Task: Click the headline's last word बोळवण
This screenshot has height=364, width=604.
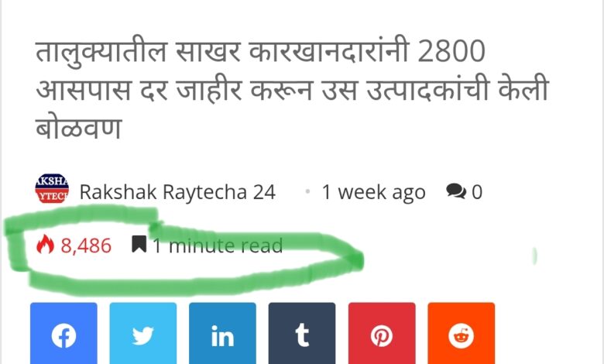Action: (78, 127)
